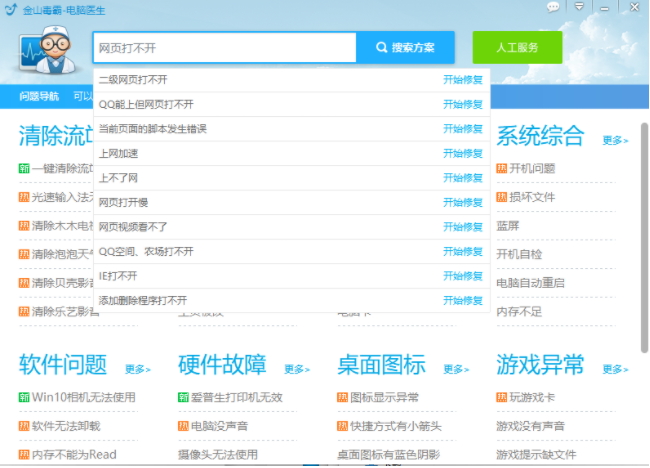
Task: Click the hot icon beside 开机问题
Action: pos(502,168)
